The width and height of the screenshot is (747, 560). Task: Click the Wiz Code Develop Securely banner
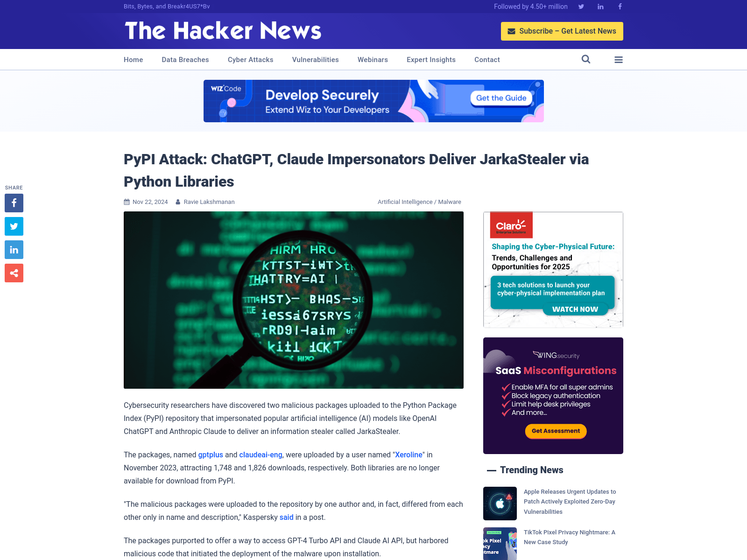click(x=373, y=101)
